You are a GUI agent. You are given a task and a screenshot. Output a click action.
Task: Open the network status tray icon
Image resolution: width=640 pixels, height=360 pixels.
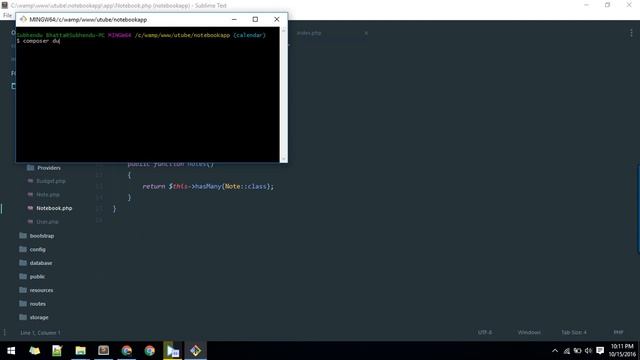(567, 351)
